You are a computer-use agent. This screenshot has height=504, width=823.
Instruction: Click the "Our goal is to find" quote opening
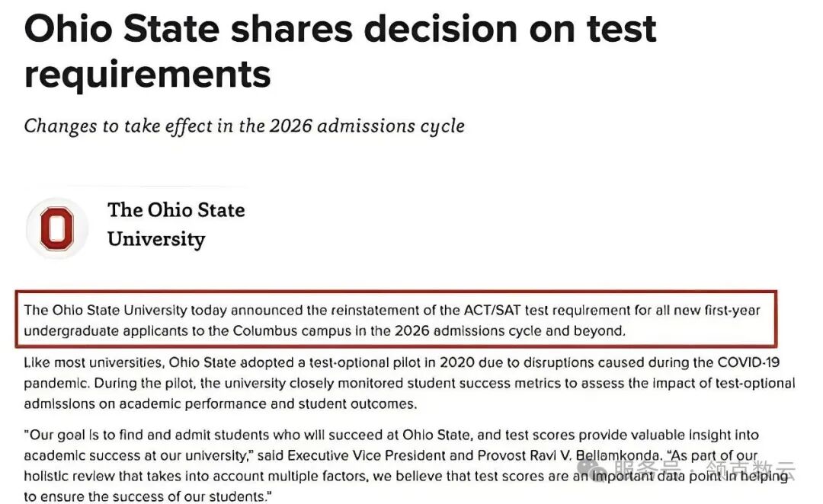coord(84,435)
